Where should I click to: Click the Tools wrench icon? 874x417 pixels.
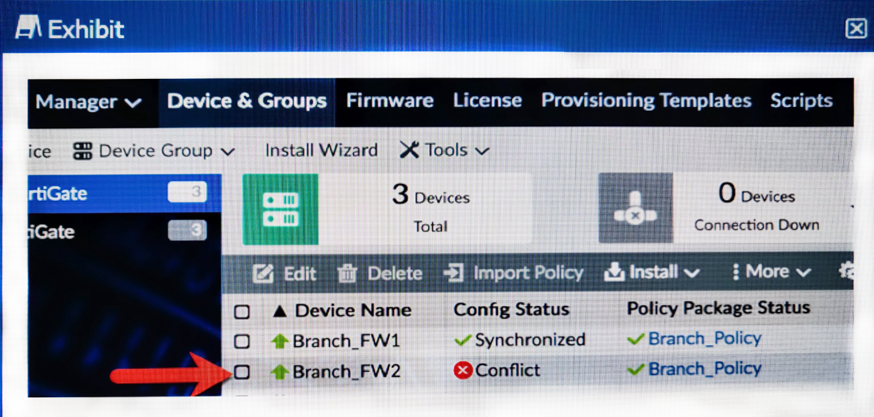click(410, 150)
